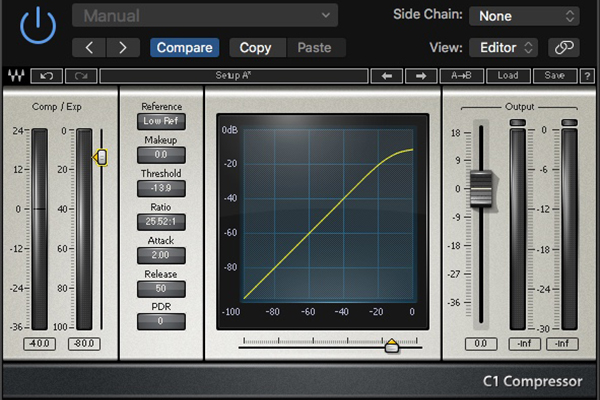This screenshot has height=400, width=600.
Task: Click the Threshold -13.9 value field
Action: click(161, 188)
